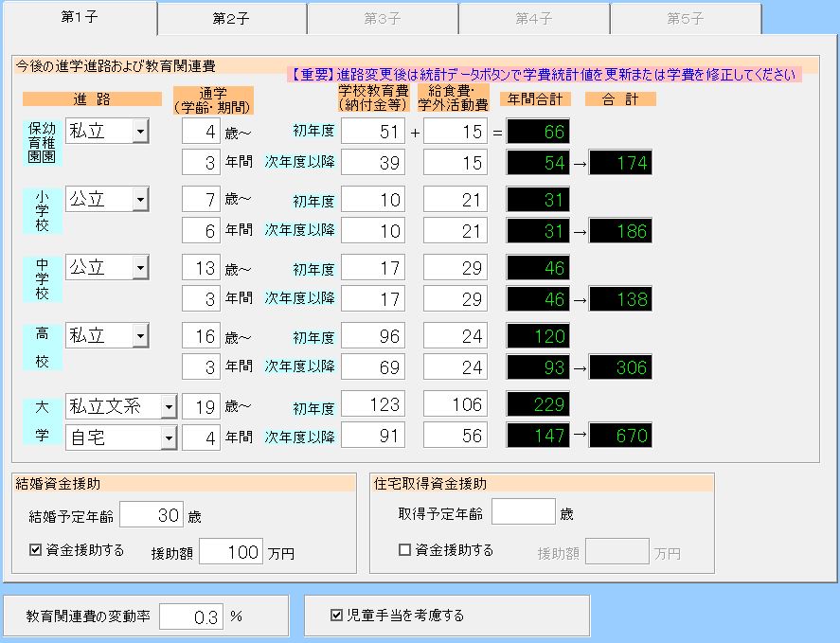This screenshot has width=840, height=643.
Task: Select the 第1子 tab
Action: coord(80,18)
